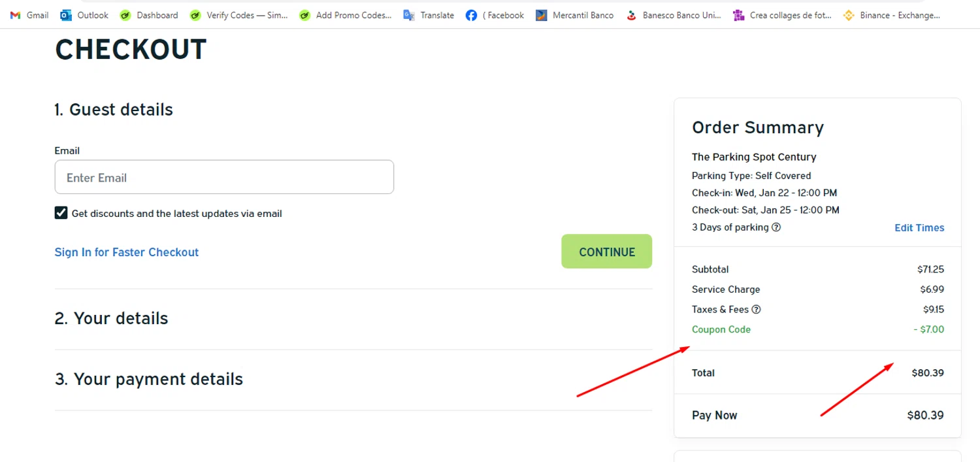The width and height of the screenshot is (980, 462).
Task: Open the Gmail bookmark
Action: tap(29, 15)
